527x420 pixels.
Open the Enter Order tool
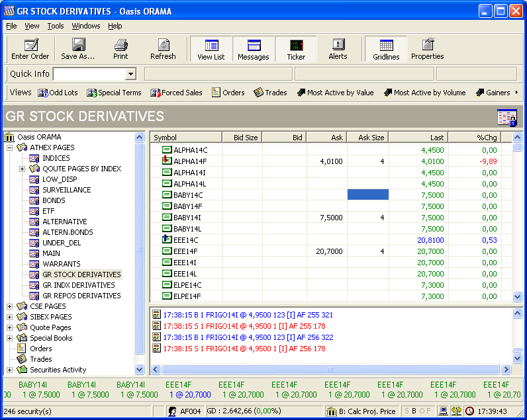[x=30, y=49]
